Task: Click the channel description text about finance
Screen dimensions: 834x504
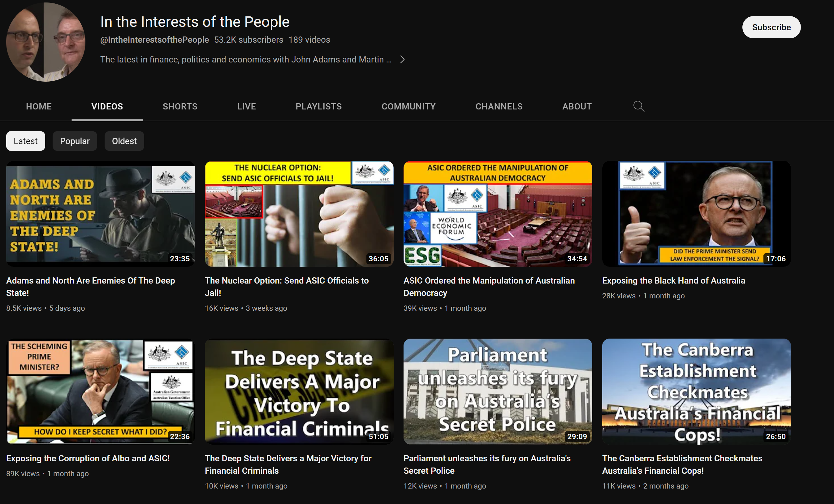Action: pyautogui.click(x=246, y=60)
